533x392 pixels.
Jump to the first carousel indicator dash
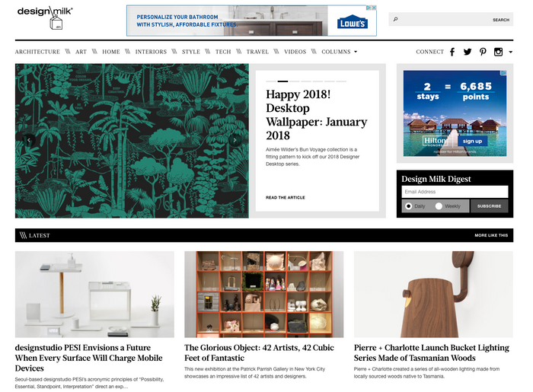click(x=271, y=81)
